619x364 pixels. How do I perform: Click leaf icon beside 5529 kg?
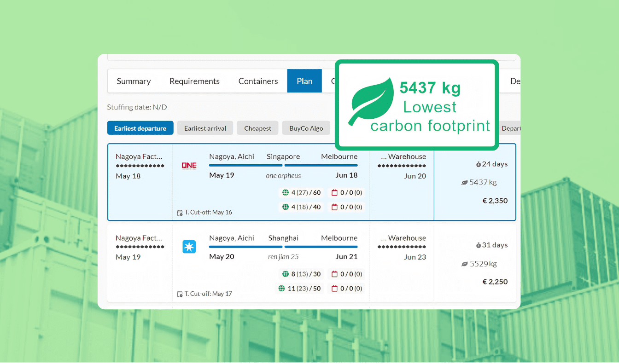pyautogui.click(x=465, y=264)
